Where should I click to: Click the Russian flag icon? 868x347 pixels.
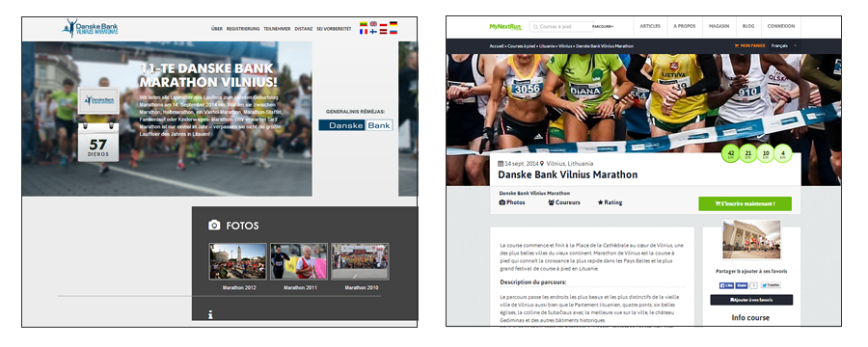(393, 32)
